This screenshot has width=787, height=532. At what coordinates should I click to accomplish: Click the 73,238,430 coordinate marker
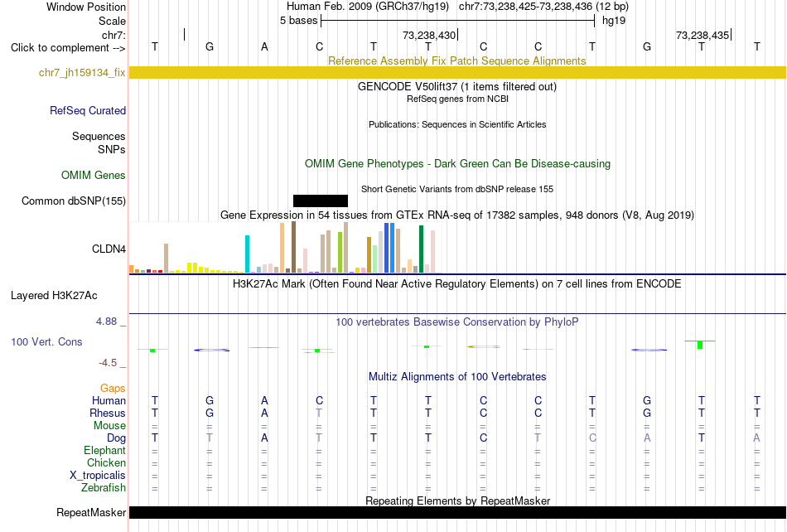point(429,35)
